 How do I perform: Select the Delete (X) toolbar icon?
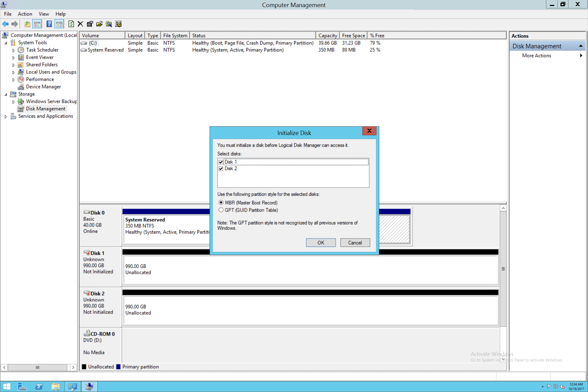pyautogui.click(x=80, y=24)
